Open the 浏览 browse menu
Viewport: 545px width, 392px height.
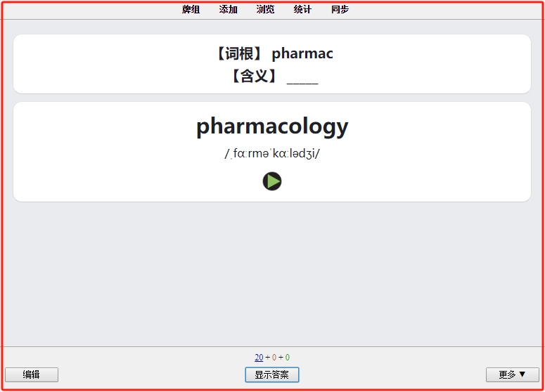[265, 9]
